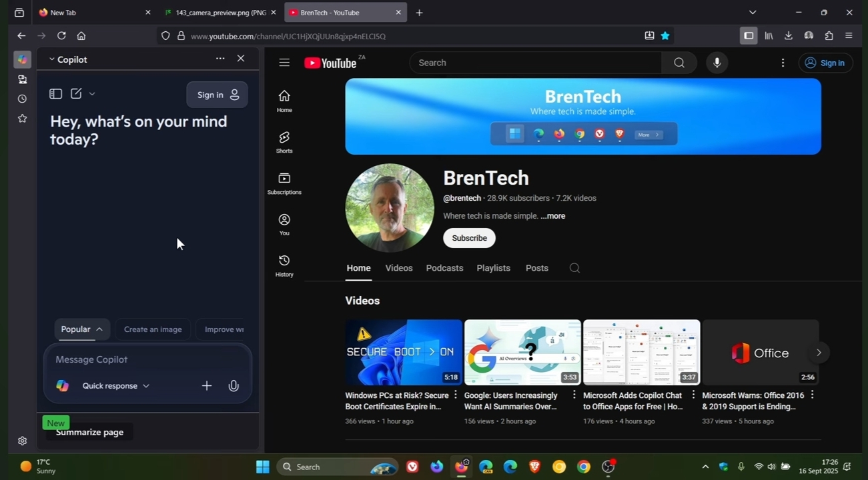Focus the Message Copilot input box
Image resolution: width=868 pixels, height=480 pixels.
coord(147,359)
